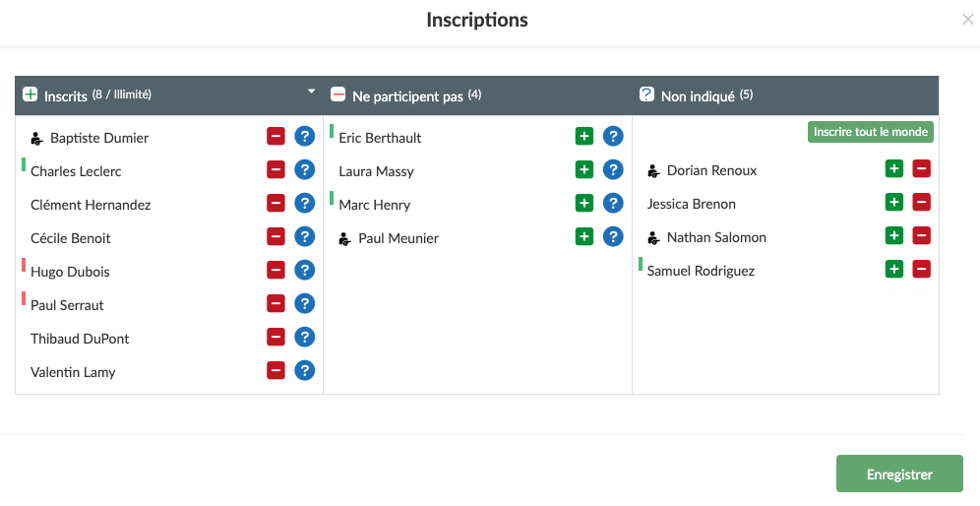Click the person icon beside Baptiste Dumier
980x506 pixels.
pyautogui.click(x=36, y=138)
